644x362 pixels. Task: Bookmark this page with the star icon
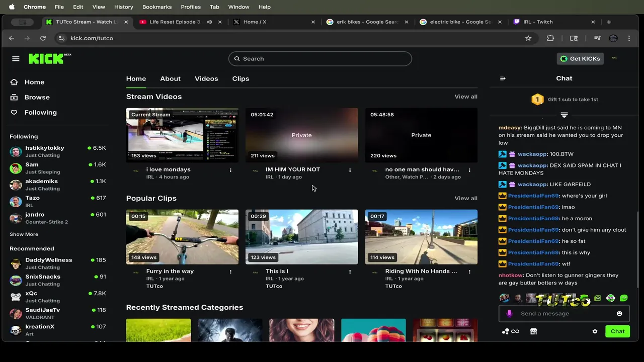pyautogui.click(x=528, y=38)
